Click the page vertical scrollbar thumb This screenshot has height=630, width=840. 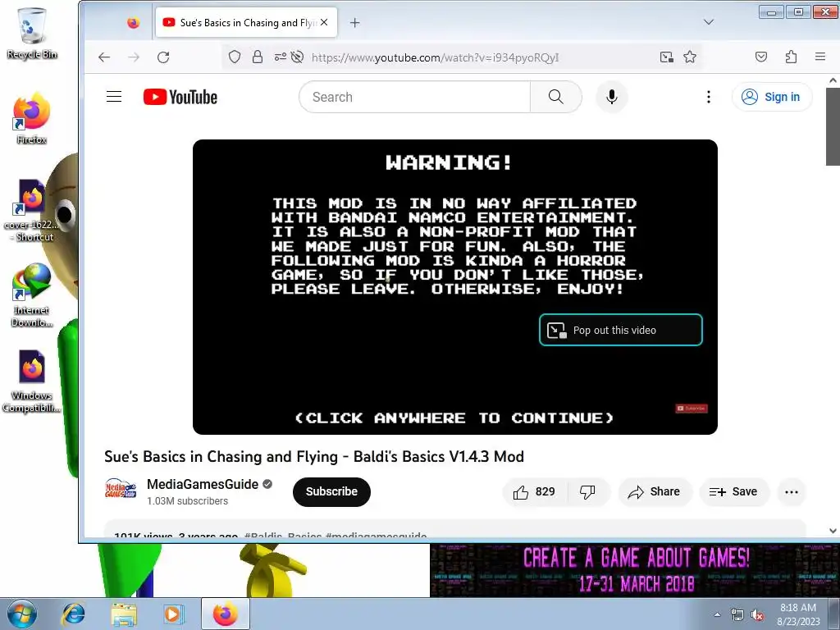[x=833, y=126]
